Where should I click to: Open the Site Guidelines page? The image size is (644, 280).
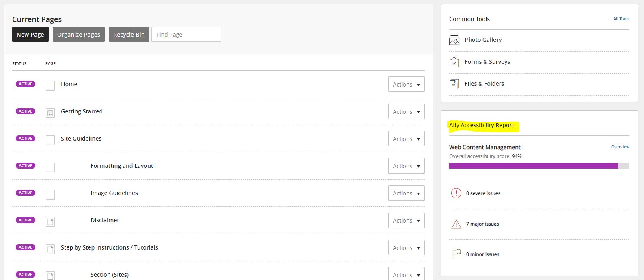81,139
